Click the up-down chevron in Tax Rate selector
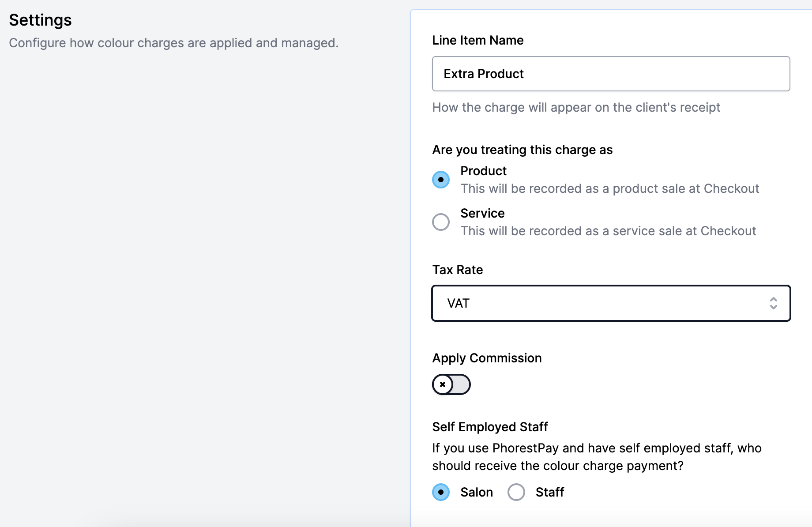The height and width of the screenshot is (527, 812). click(x=773, y=303)
